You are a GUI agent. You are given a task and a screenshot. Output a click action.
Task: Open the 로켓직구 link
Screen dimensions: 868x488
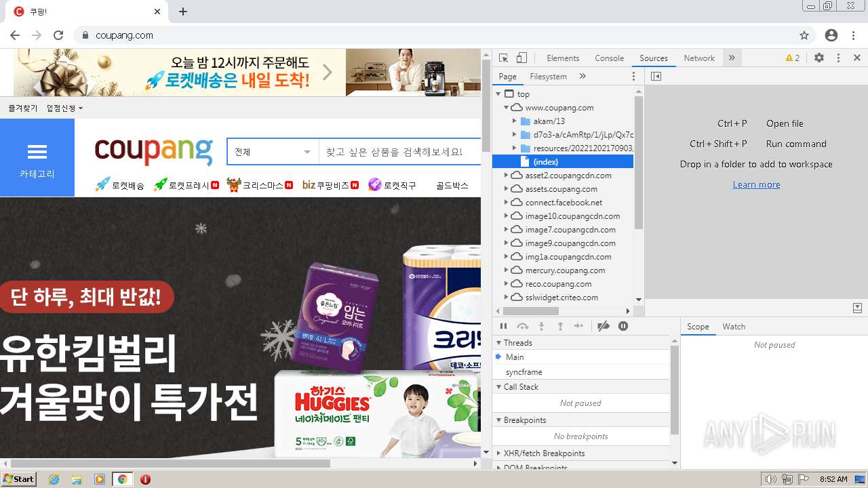pyautogui.click(x=392, y=184)
